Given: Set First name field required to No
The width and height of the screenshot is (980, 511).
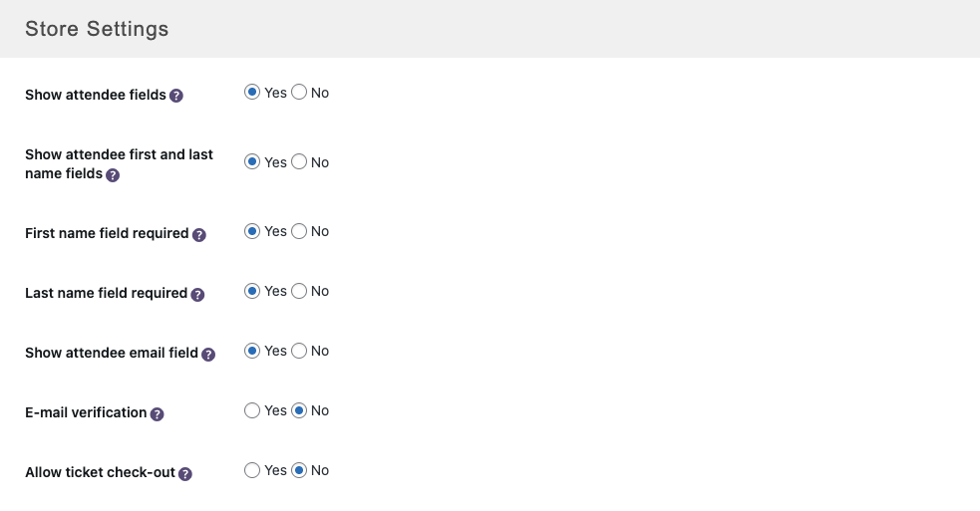Looking at the screenshot, I should tap(299, 231).
